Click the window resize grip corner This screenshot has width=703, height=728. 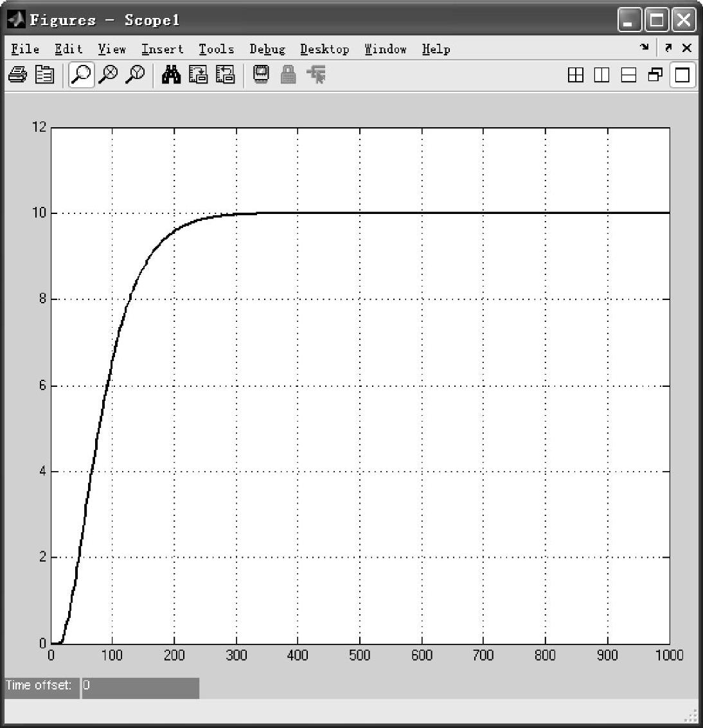pyautogui.click(x=691, y=715)
